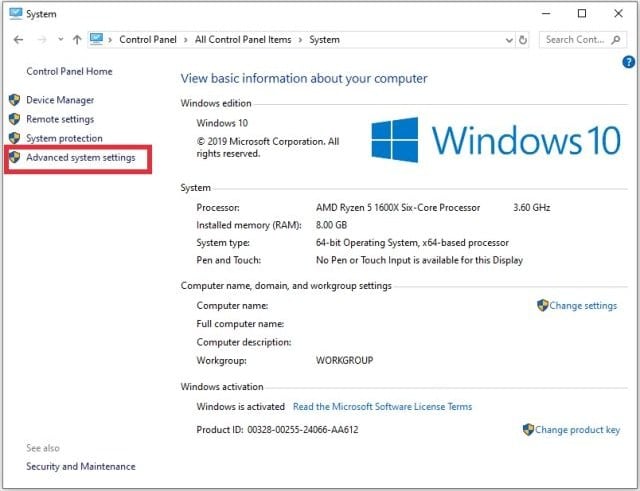Click the Back navigation arrow
Image resolution: width=640 pixels, height=491 pixels.
pos(18,40)
